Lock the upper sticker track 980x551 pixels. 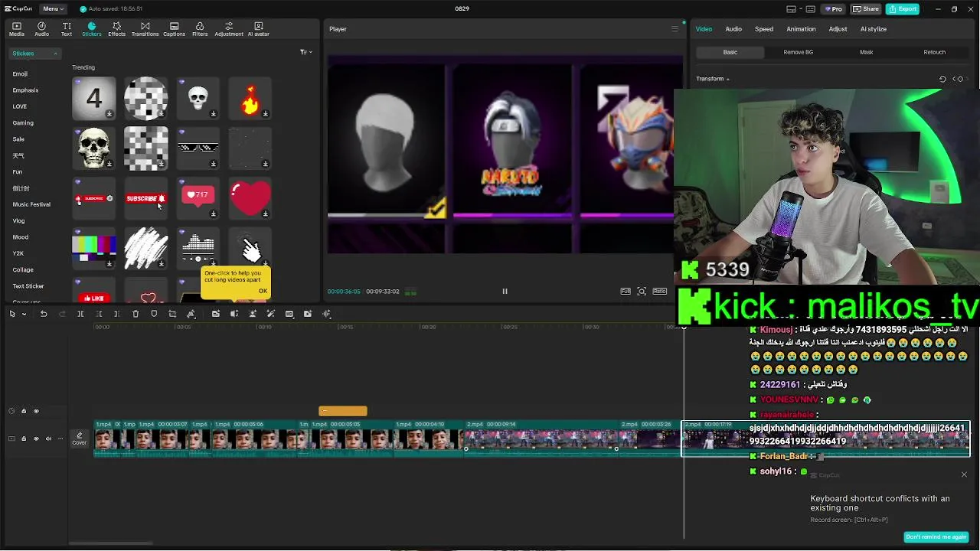pyautogui.click(x=24, y=411)
